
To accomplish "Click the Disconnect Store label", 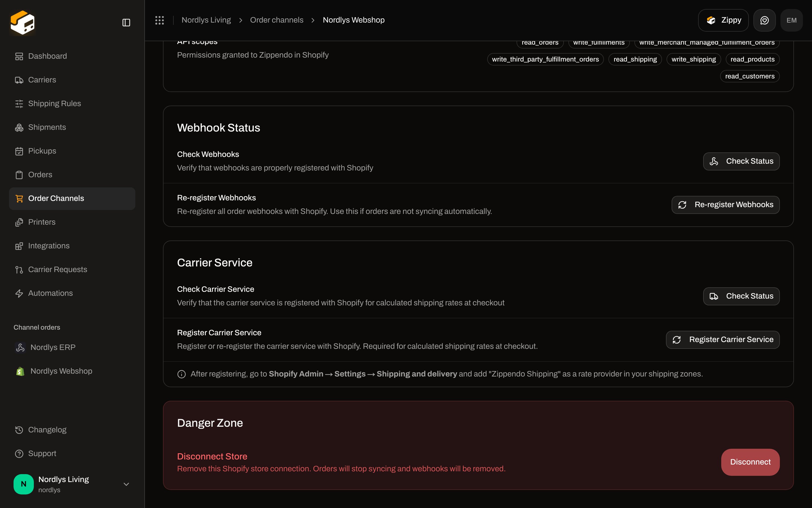I will click(212, 457).
